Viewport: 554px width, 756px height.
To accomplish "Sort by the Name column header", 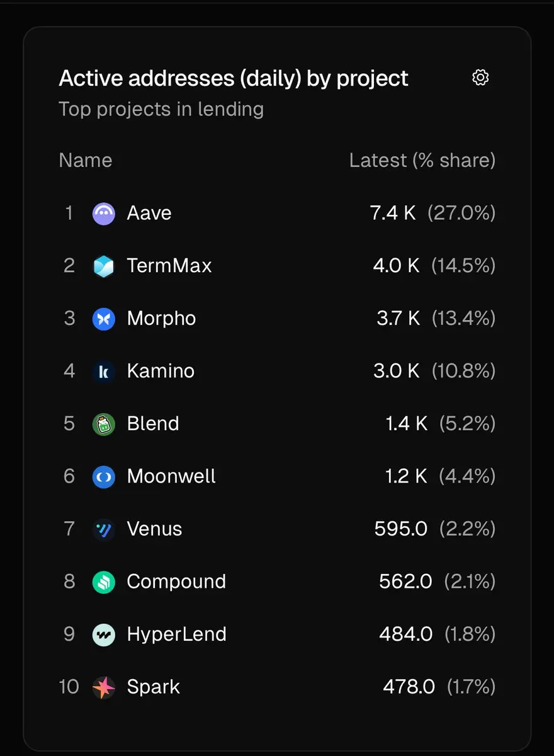I will click(x=85, y=161).
